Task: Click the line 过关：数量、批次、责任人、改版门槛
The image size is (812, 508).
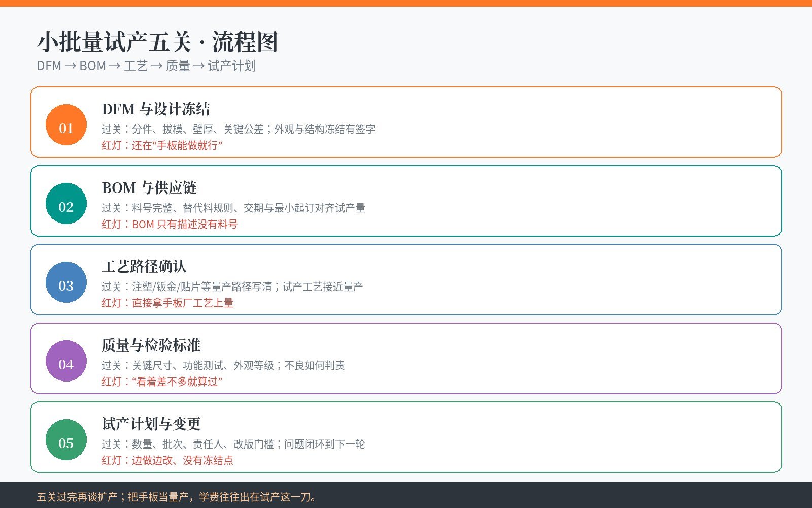Action: (188, 444)
